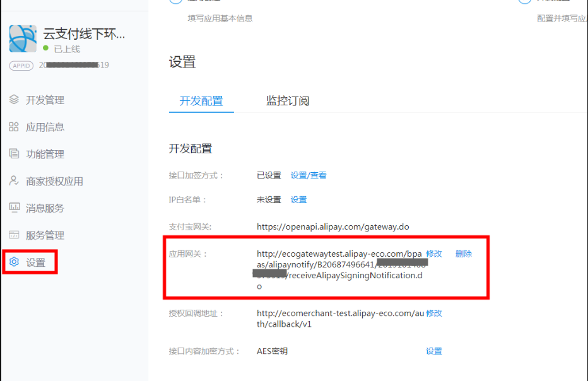Viewport: 588px width, 381px height.
Task: Click the 授权回调地址 URL text
Action: pos(341,319)
